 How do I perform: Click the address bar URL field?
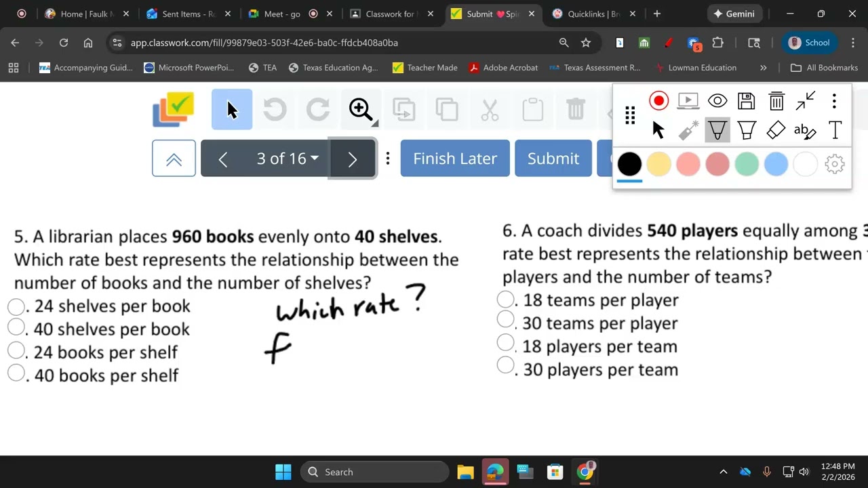pos(339,43)
